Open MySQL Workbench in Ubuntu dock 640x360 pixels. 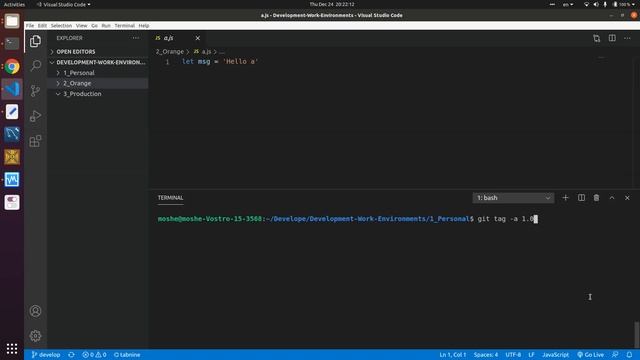(12, 134)
